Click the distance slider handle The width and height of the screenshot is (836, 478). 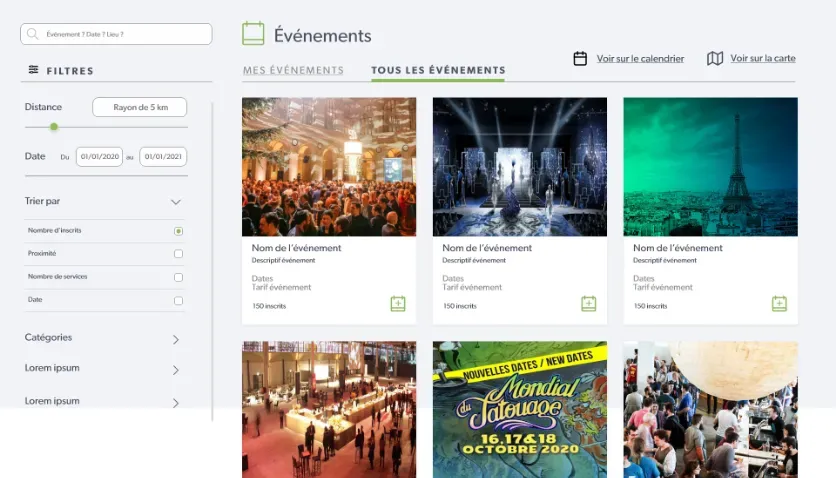[54, 127]
